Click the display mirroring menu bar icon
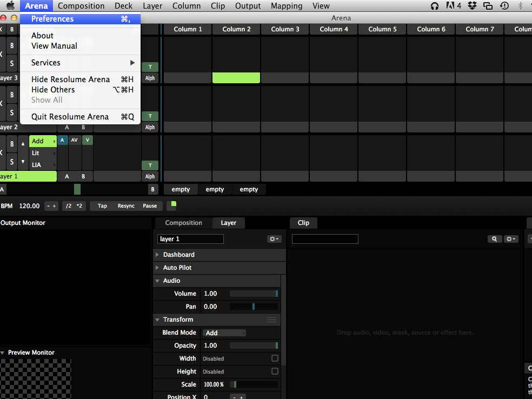Viewport: 532px width, 399px height. [488, 6]
